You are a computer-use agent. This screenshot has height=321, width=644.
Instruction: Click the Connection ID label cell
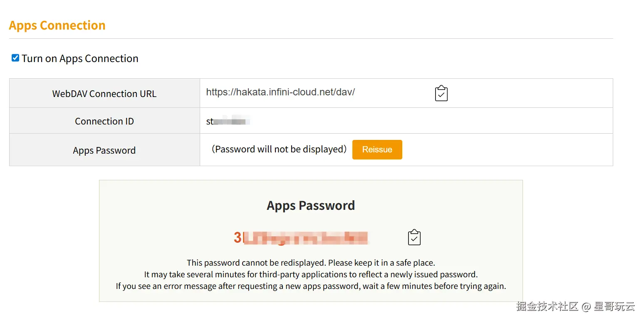click(104, 121)
